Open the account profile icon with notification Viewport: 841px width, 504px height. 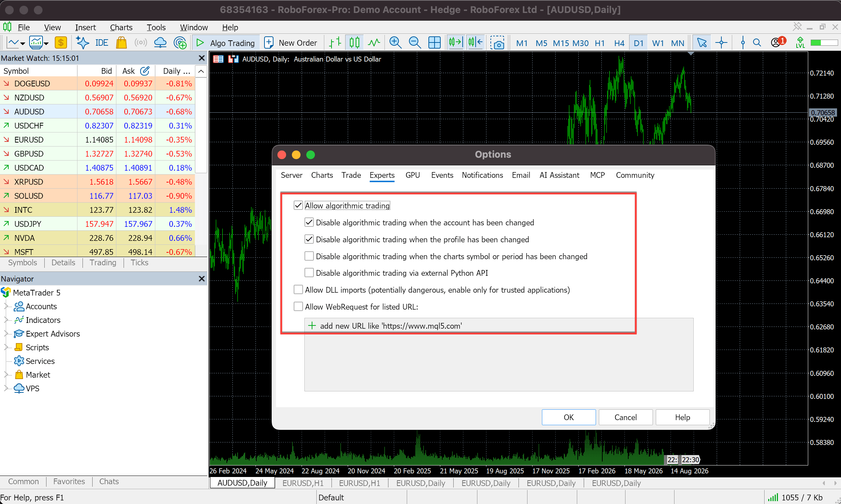tap(778, 42)
